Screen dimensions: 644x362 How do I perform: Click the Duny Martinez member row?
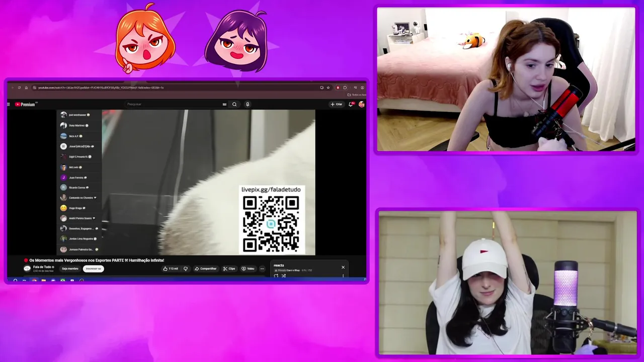(79, 125)
